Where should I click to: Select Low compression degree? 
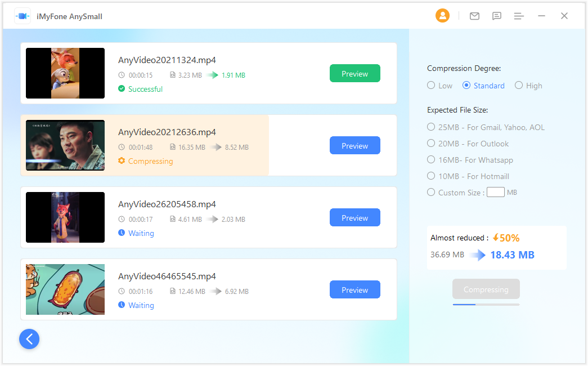431,85
